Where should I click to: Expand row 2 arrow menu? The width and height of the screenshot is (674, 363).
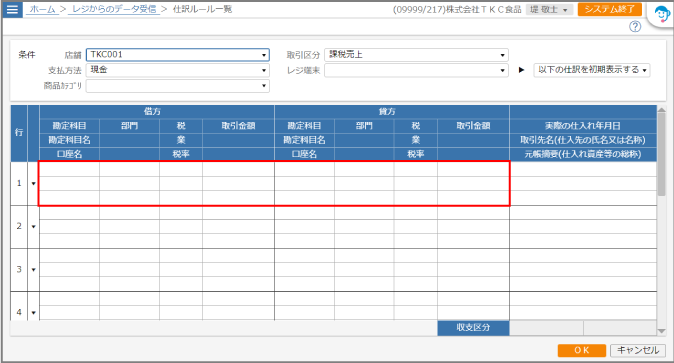[34, 227]
